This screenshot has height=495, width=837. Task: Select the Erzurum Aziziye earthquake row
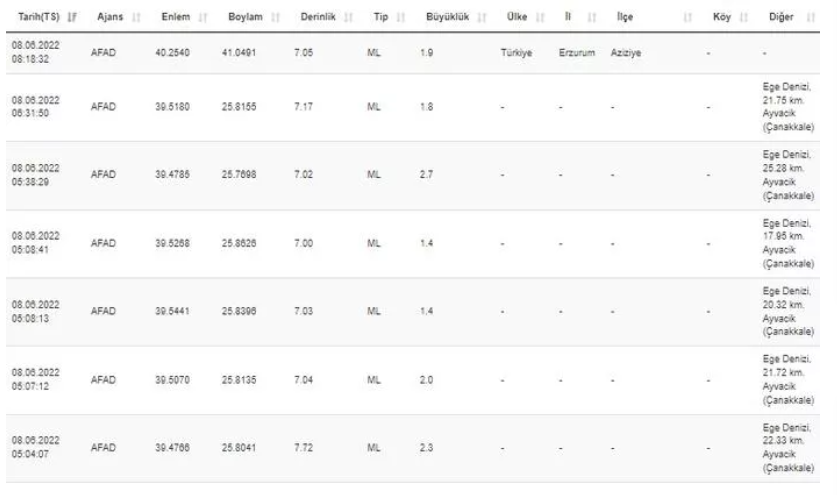pyautogui.click(x=413, y=53)
